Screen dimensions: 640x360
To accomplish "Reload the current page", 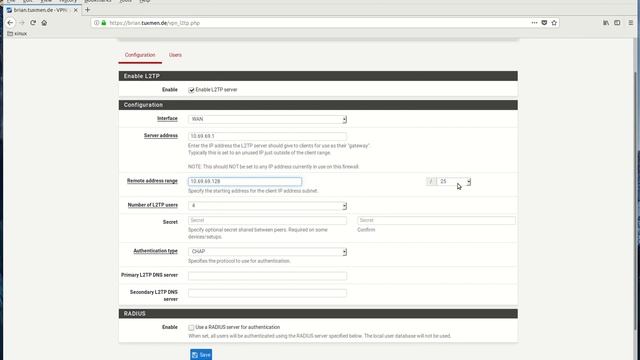I will (x=33, y=23).
